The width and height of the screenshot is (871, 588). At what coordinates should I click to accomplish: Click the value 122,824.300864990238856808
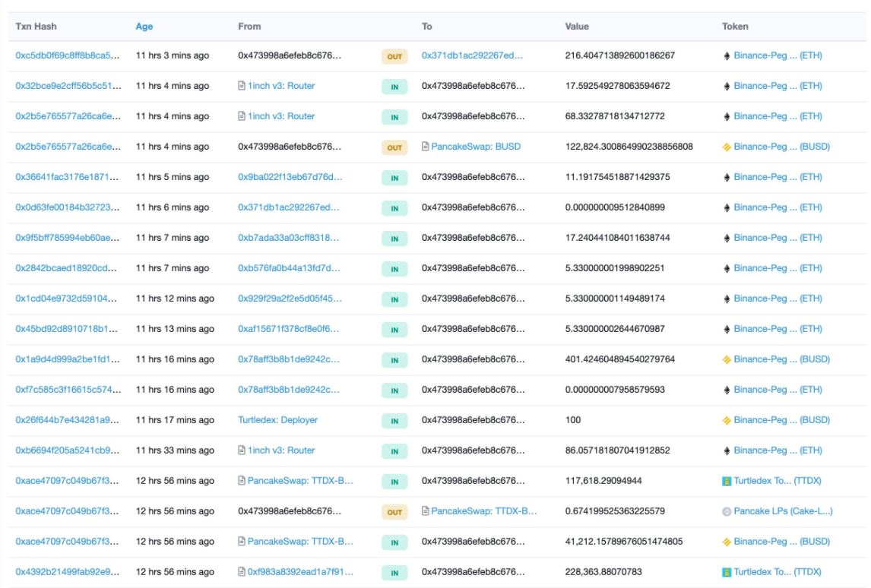coord(629,147)
